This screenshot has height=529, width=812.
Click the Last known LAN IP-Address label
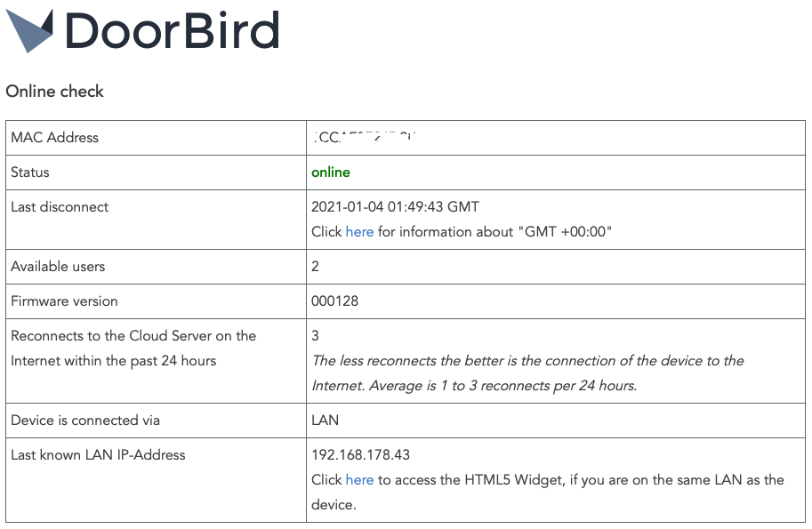click(98, 454)
